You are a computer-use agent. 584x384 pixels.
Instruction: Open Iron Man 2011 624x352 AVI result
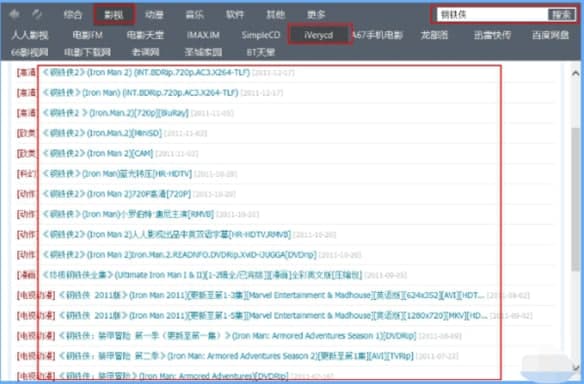(x=271, y=295)
